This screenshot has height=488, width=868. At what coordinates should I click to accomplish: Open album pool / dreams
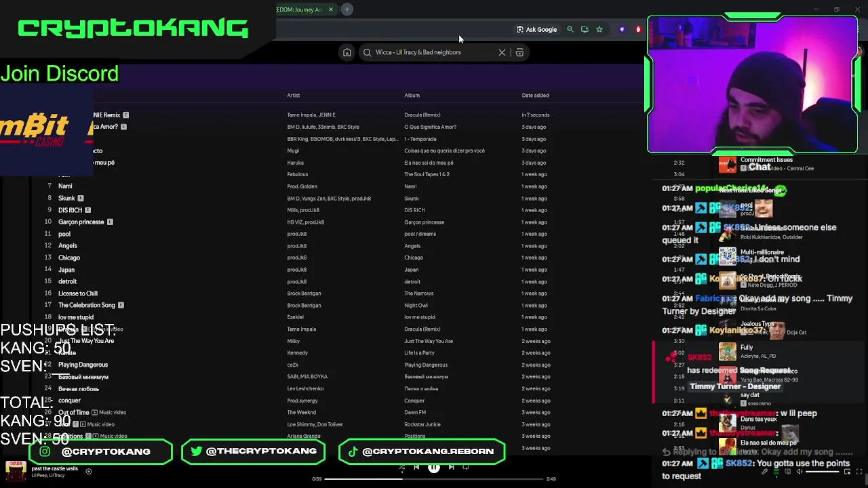(x=420, y=234)
